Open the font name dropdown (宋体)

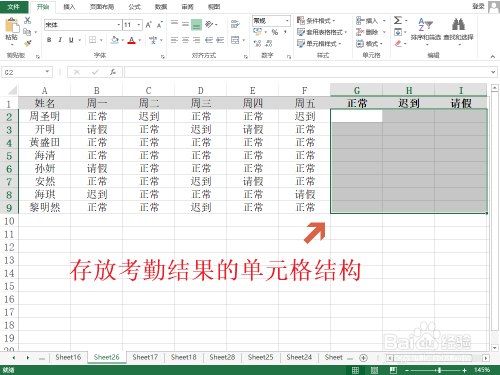(118, 25)
